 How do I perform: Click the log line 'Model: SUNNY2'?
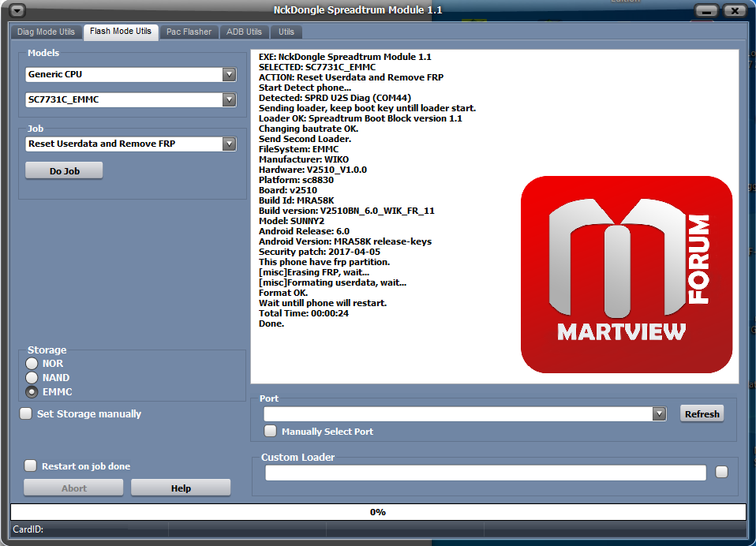point(292,221)
